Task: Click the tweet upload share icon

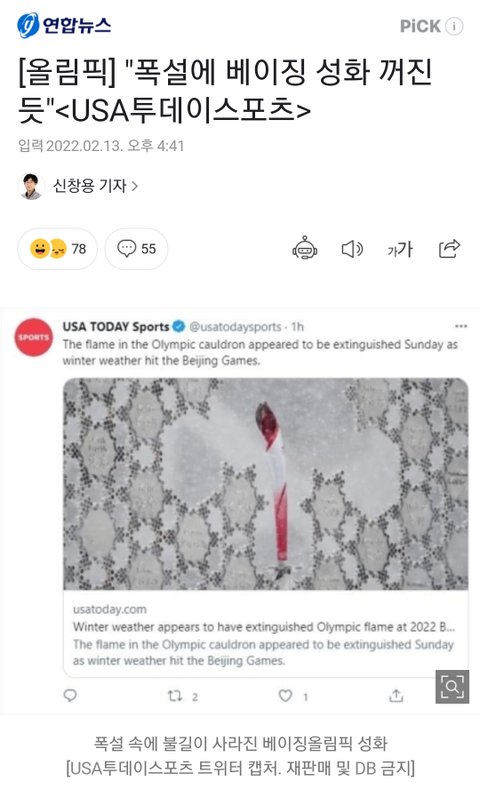Action: [x=396, y=695]
